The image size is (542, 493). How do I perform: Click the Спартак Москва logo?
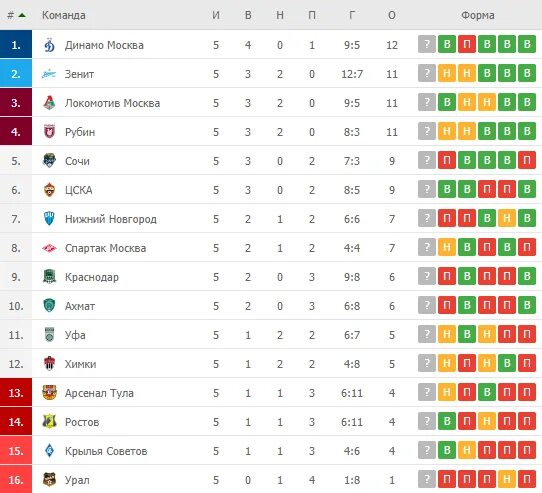click(x=49, y=248)
